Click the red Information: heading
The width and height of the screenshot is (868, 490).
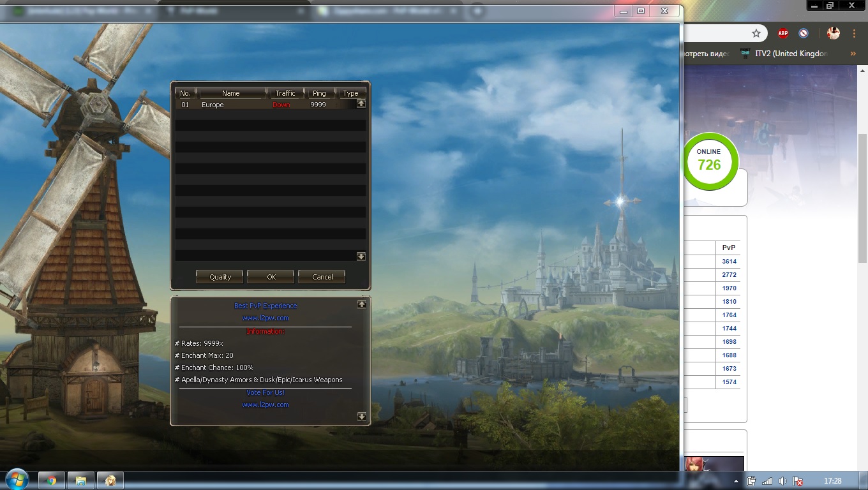266,331
